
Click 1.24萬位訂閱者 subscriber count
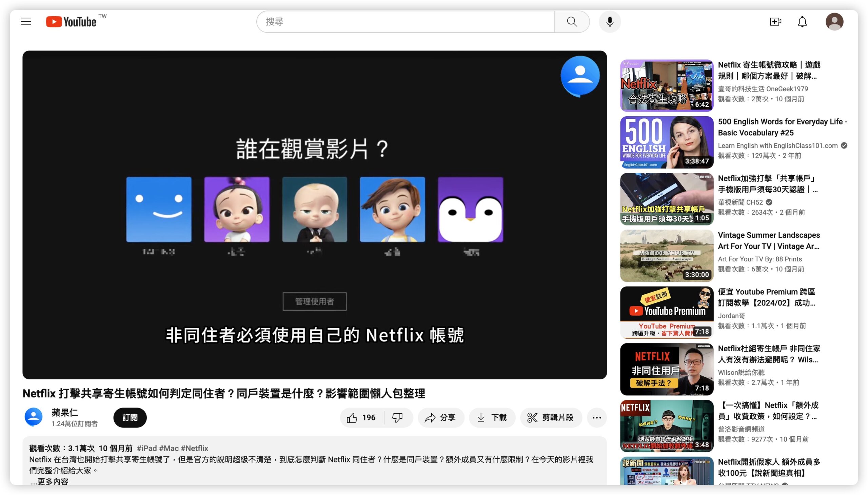point(75,423)
